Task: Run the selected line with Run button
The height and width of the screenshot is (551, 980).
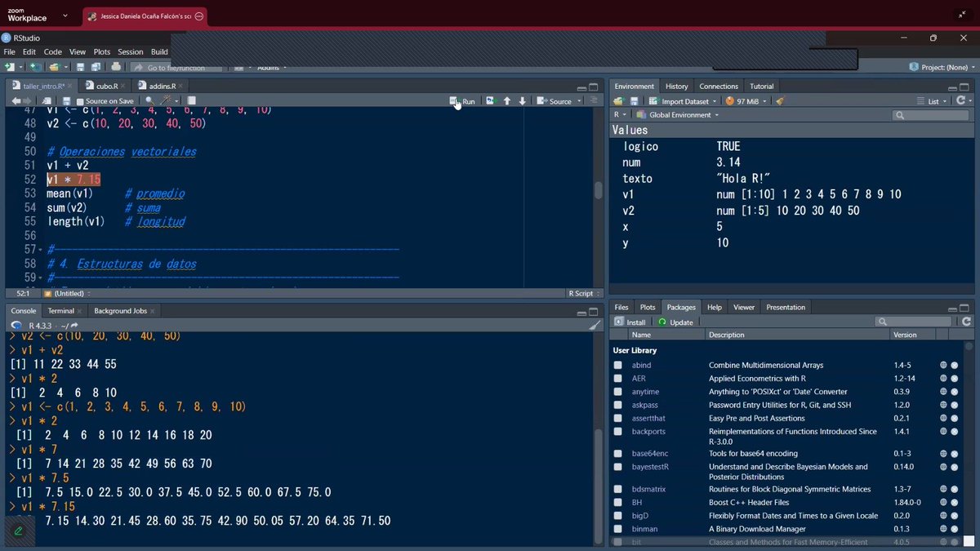Action: point(462,101)
